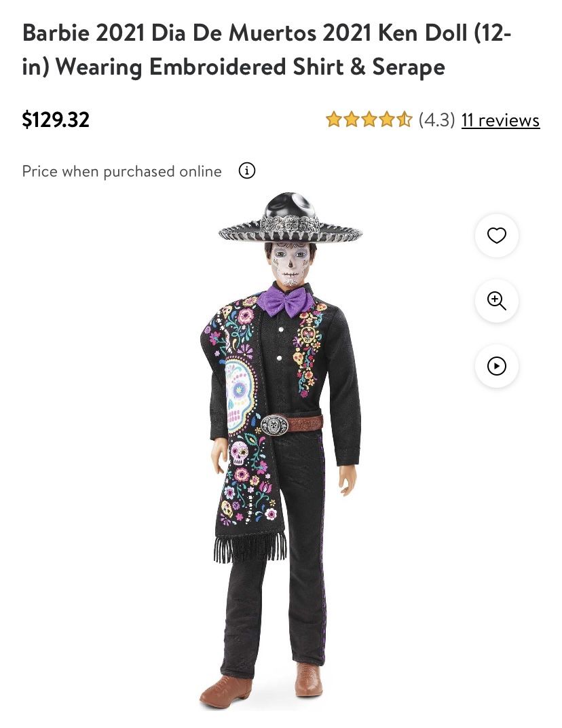
Task: Click the black fringe at the serape bottom
Action: tap(250, 547)
